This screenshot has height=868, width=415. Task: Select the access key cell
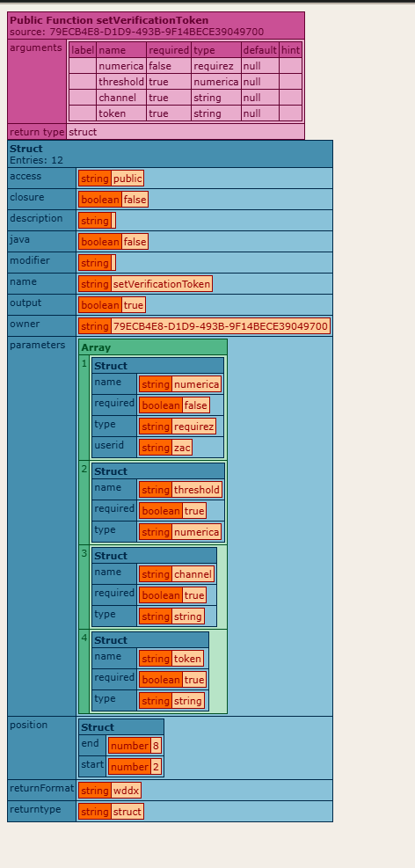(x=41, y=178)
